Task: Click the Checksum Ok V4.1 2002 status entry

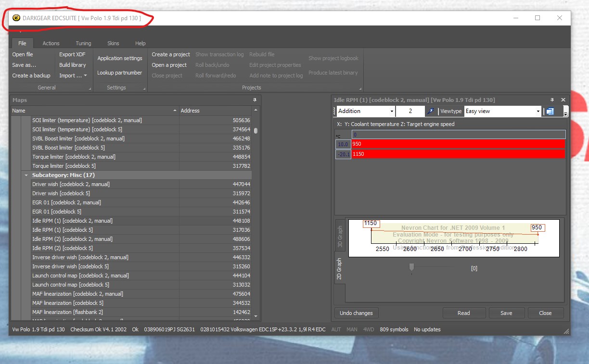Action: (98, 329)
